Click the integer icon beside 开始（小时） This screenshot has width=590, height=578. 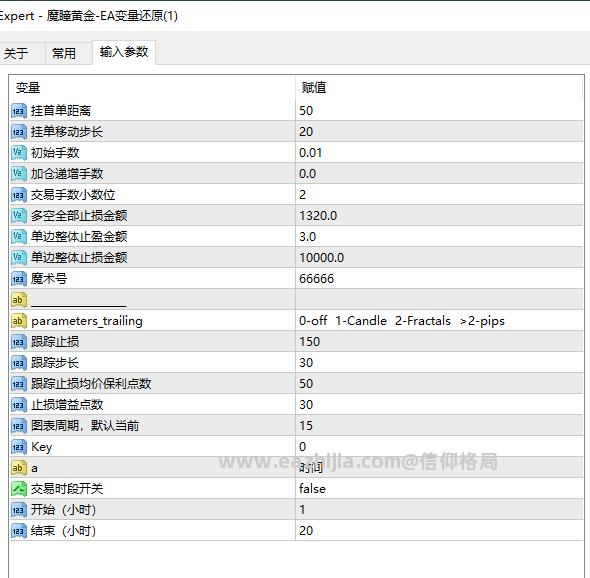pos(19,510)
